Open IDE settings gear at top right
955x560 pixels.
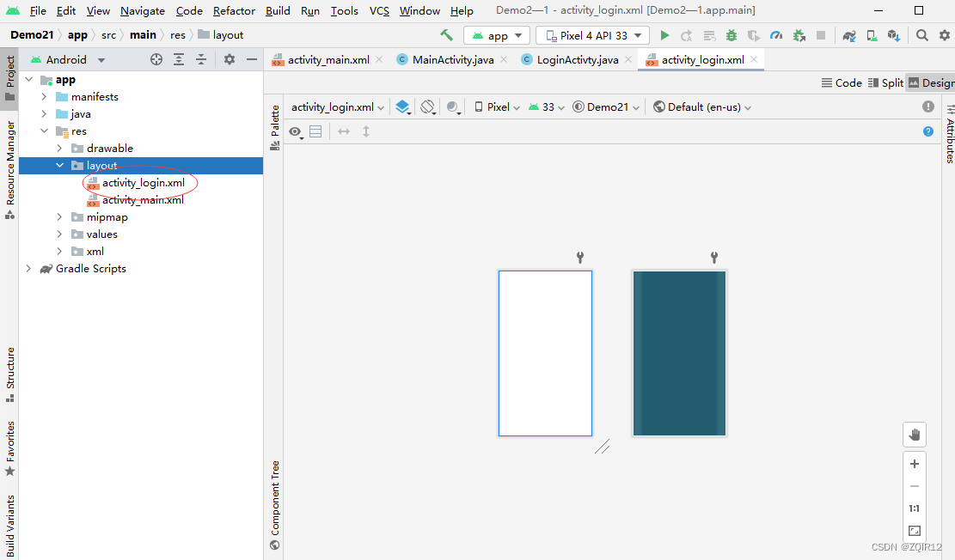(x=944, y=35)
